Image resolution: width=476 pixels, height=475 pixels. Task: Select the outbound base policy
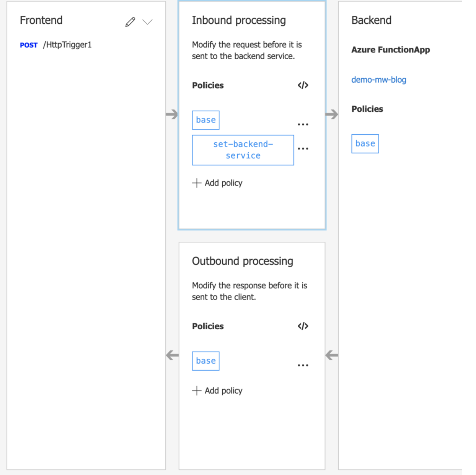tap(205, 361)
